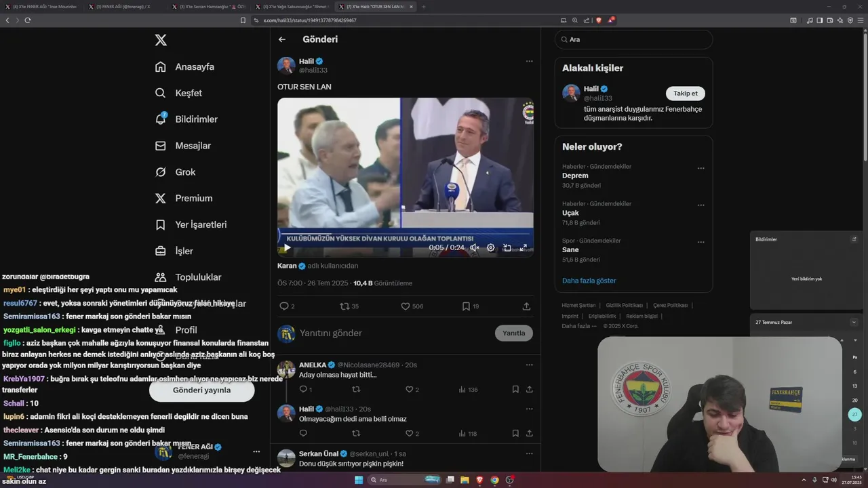Open a new browser tab
The width and height of the screenshot is (868, 488).
tap(424, 7)
